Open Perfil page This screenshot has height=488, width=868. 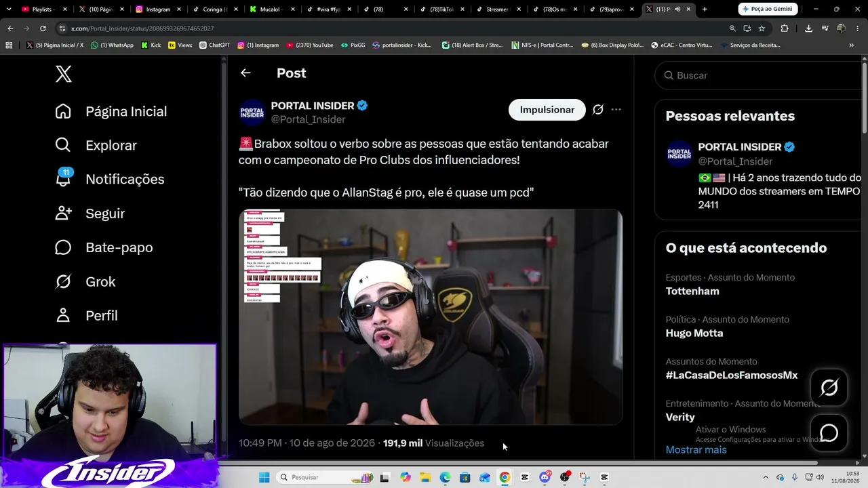tap(86, 315)
